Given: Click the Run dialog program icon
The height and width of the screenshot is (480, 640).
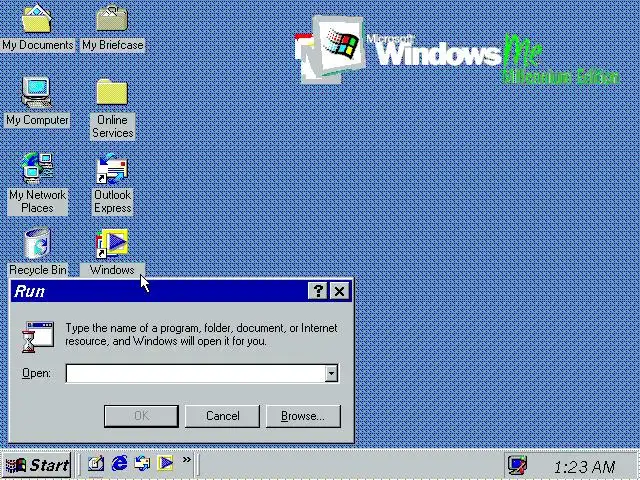Looking at the screenshot, I should (x=38, y=337).
